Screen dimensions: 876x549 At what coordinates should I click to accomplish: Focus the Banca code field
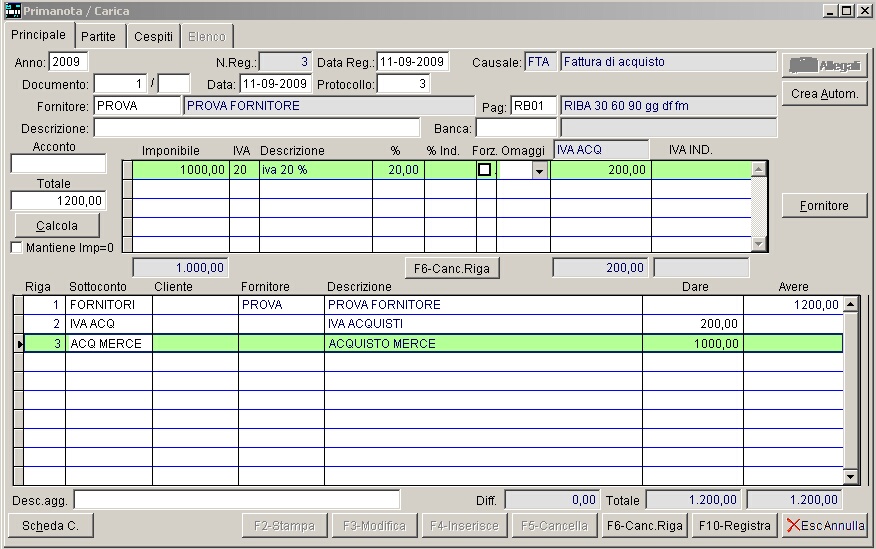point(516,128)
